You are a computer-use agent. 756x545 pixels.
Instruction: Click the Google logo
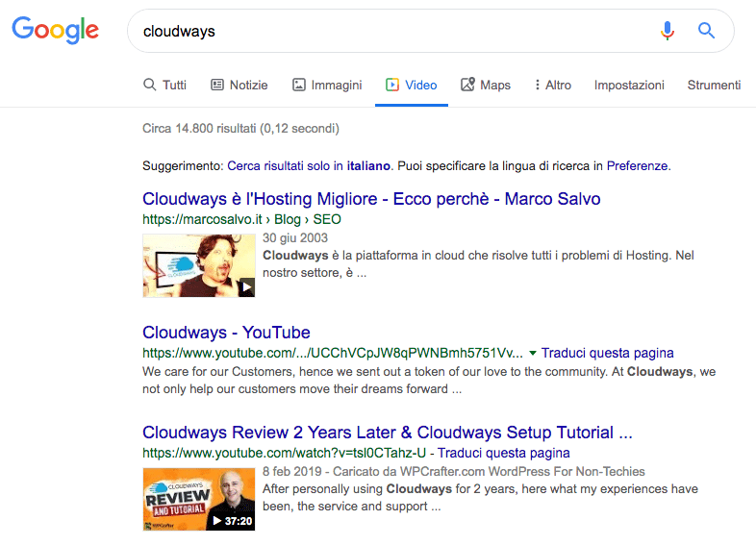(56, 30)
